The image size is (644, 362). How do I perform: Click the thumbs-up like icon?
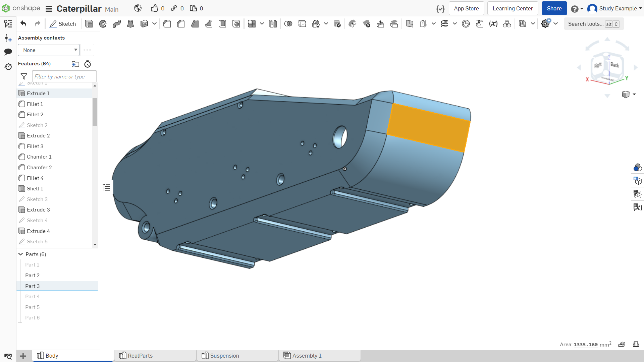pos(154,8)
